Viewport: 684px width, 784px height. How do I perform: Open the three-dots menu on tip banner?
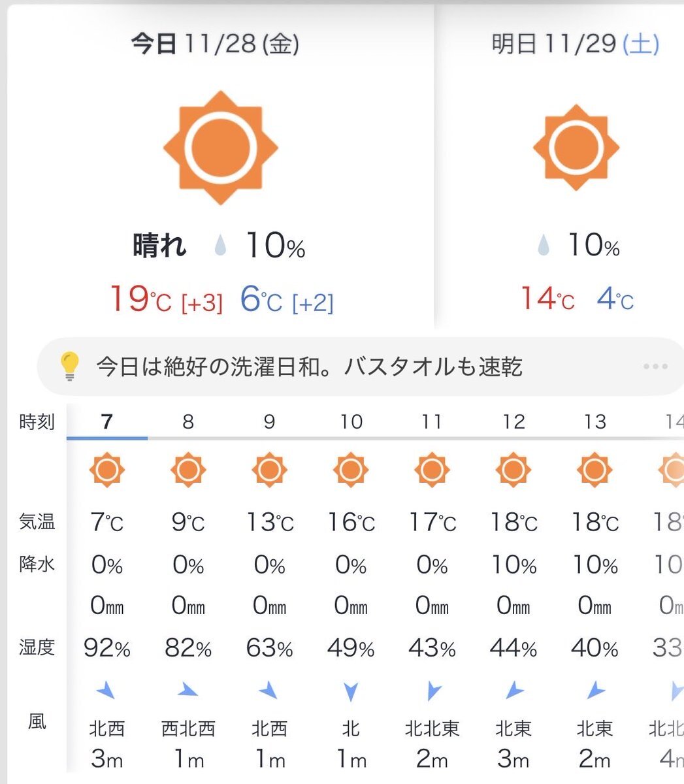pos(655,367)
